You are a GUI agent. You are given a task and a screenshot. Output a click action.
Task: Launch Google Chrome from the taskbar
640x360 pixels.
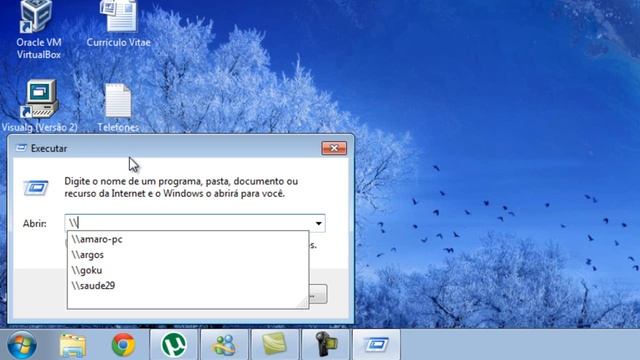point(123,345)
